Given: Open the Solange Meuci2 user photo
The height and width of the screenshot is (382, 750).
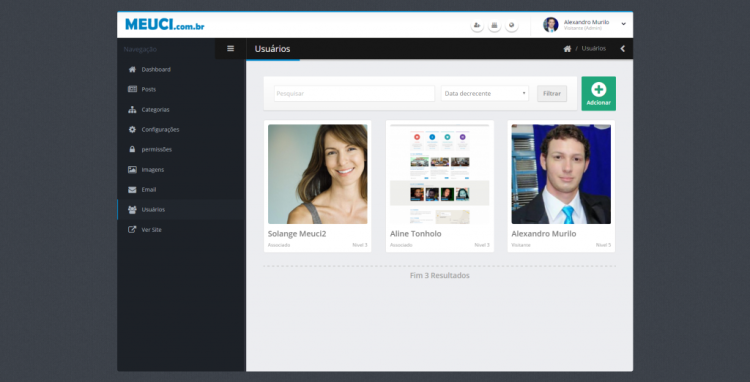Looking at the screenshot, I should [x=318, y=174].
